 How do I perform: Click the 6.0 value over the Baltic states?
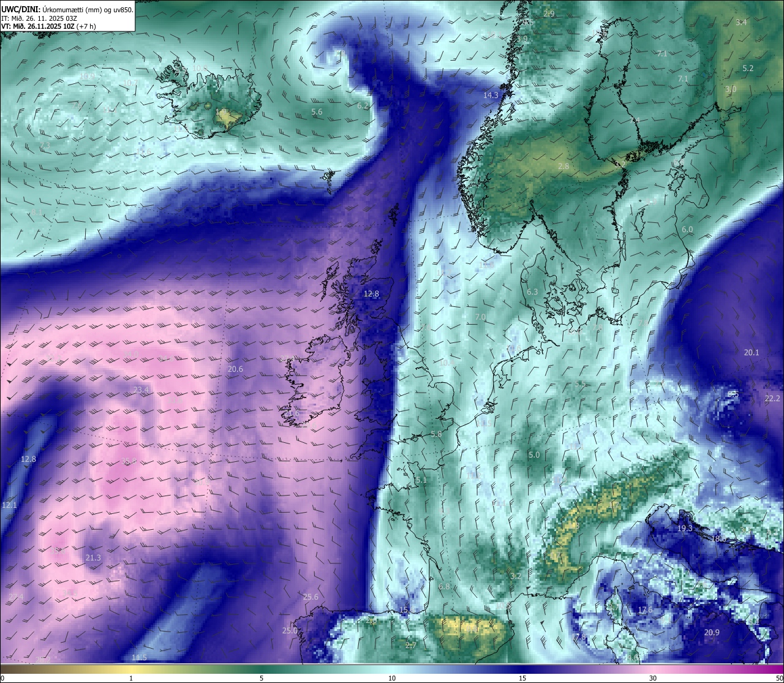click(687, 230)
